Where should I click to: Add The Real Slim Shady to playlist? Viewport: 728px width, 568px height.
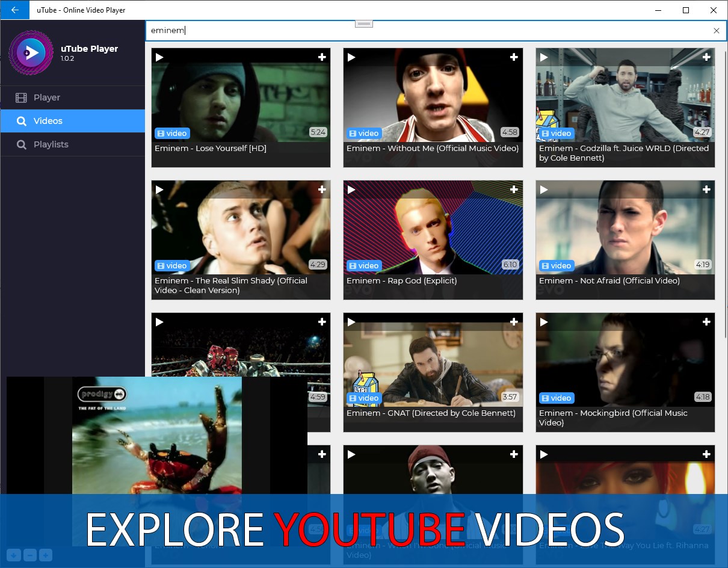[322, 190]
